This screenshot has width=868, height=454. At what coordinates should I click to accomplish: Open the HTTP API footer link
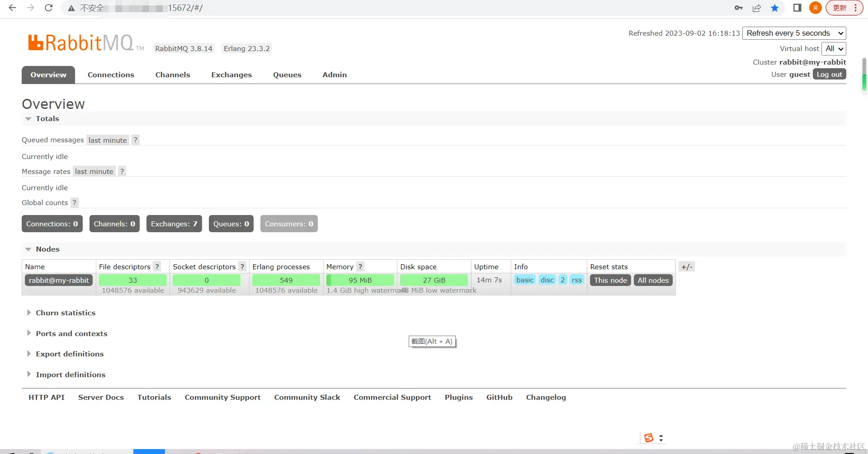pos(47,397)
